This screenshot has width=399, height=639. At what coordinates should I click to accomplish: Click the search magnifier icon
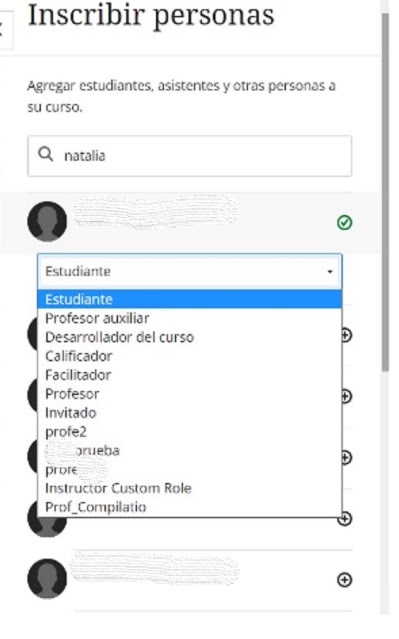tap(45, 154)
